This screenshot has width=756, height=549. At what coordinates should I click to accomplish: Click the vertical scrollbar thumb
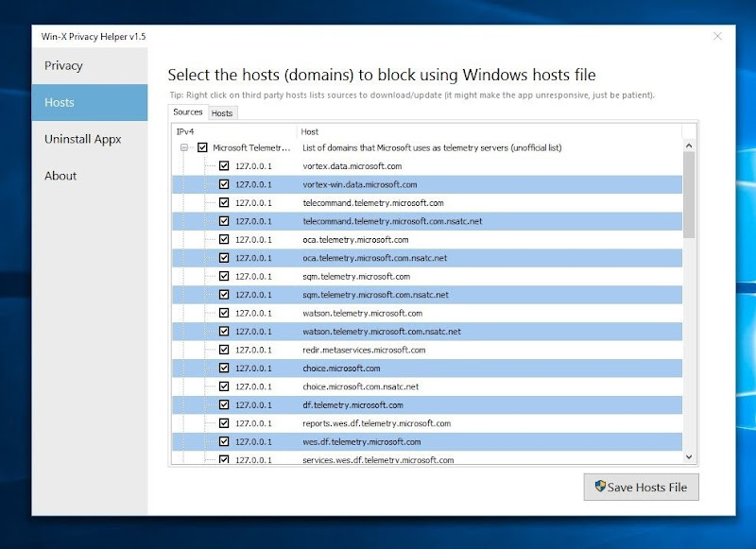[x=689, y=195]
